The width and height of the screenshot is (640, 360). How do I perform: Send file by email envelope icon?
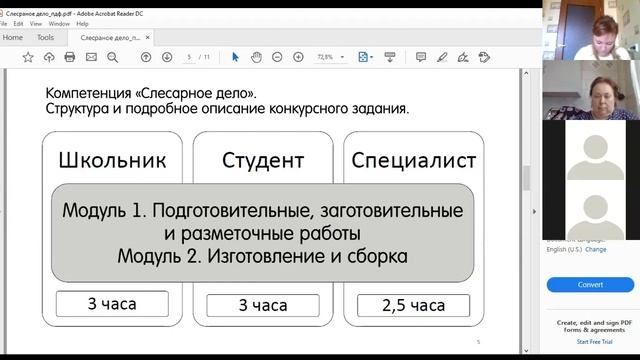pyautogui.click(x=91, y=57)
